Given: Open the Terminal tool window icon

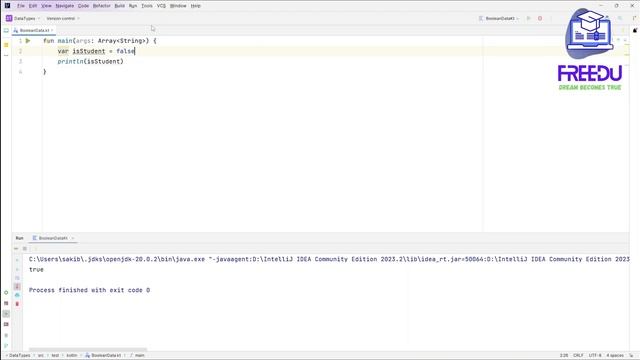Looking at the screenshot, I should tap(6, 324).
